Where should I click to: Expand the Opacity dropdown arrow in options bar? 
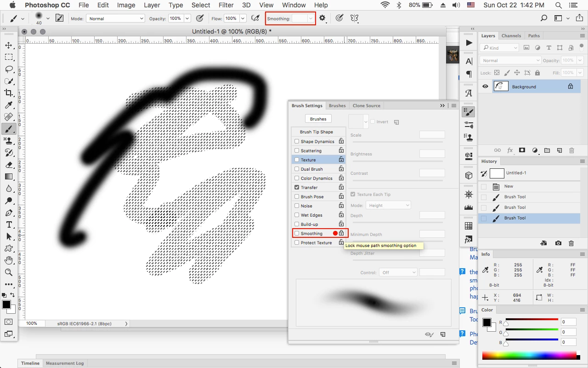[187, 18]
